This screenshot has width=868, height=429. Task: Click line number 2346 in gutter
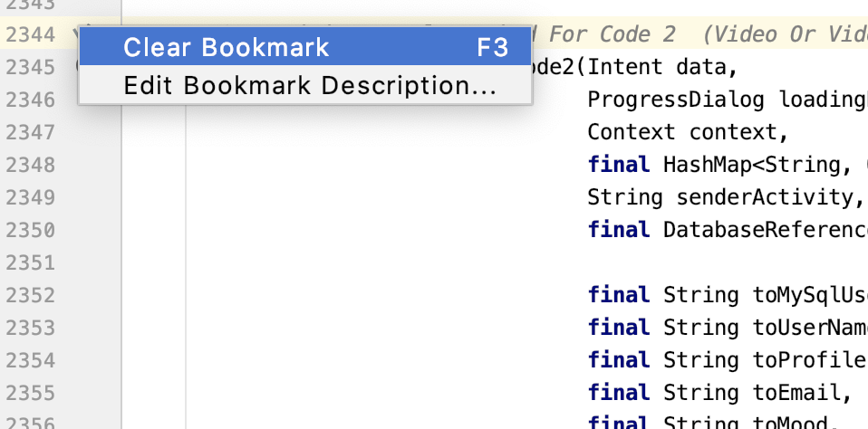32,100
